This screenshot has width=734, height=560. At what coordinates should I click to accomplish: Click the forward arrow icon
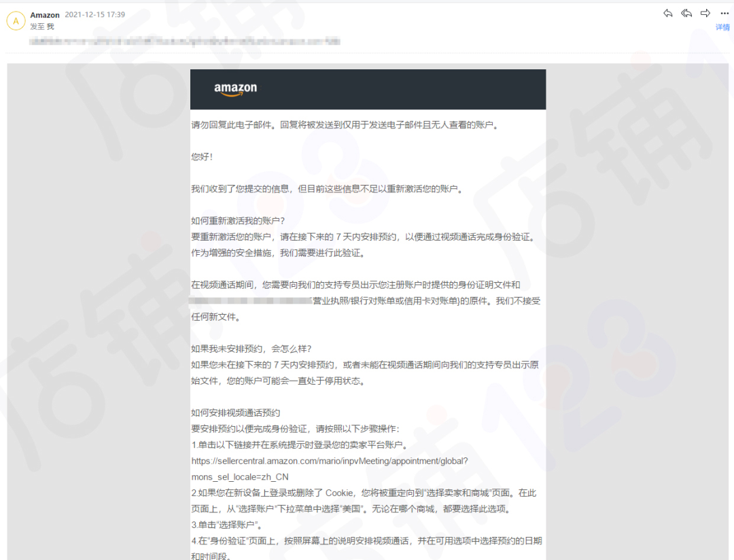pos(705,13)
